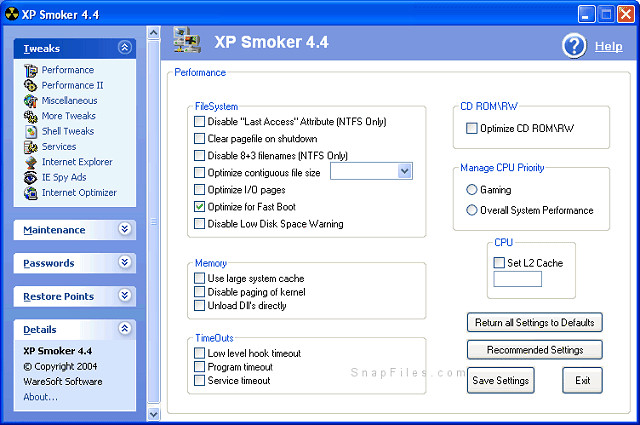
Task: Click the More Tweaks icon
Action: (31, 116)
